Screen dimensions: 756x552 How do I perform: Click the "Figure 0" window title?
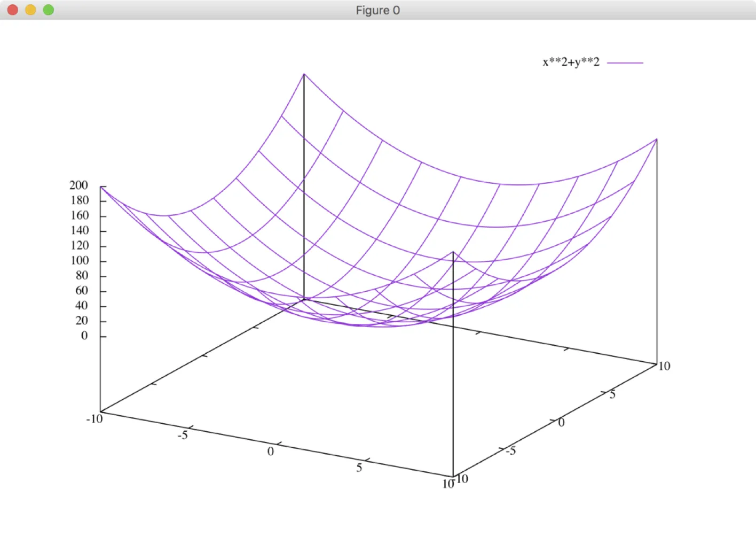pyautogui.click(x=377, y=10)
